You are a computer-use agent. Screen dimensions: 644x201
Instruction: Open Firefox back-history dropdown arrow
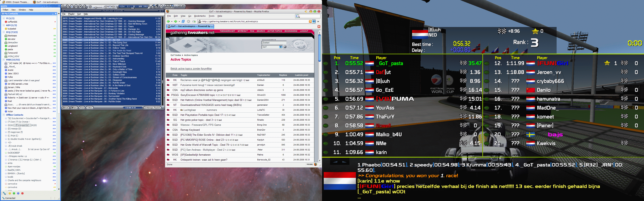pyautogui.click(x=172, y=21)
